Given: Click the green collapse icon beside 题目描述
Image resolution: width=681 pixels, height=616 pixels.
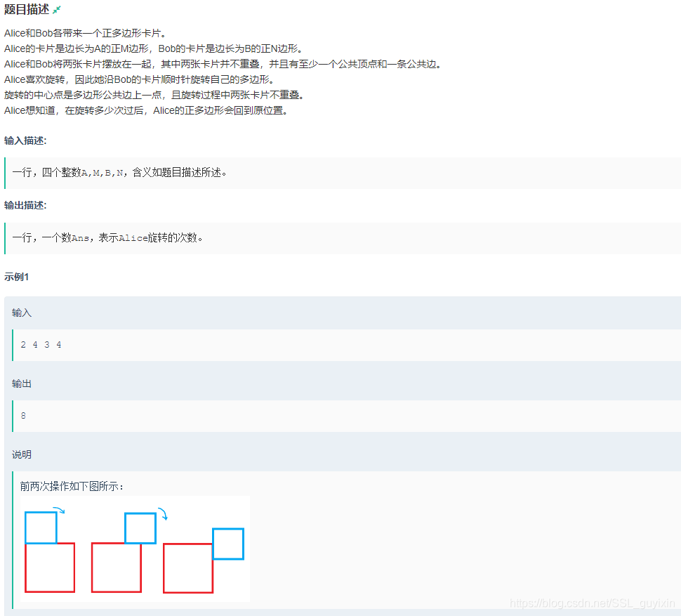Looking at the screenshot, I should (x=56, y=10).
